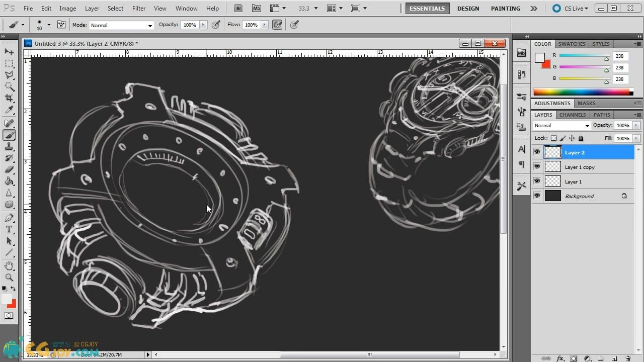The height and width of the screenshot is (362, 644).
Task: Swap foreground and background colors
Action: coord(14,289)
